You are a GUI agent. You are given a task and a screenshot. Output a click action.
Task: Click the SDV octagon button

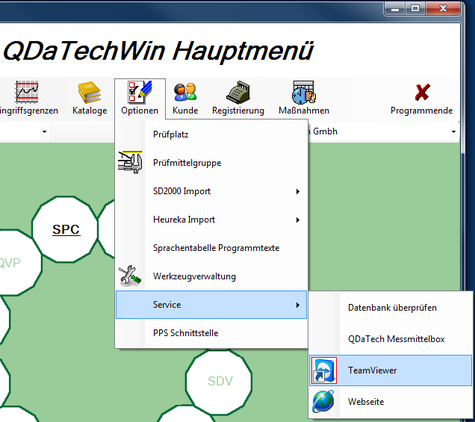[219, 381]
